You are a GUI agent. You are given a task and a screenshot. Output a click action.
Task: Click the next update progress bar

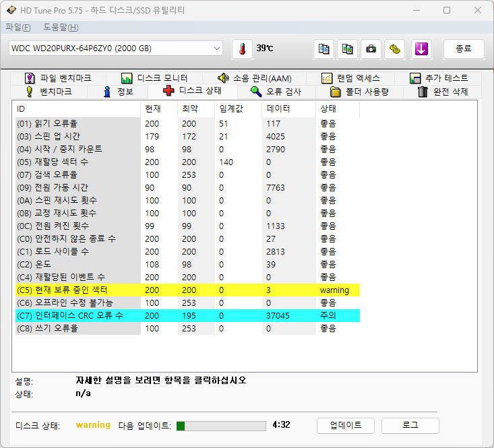tap(221, 426)
